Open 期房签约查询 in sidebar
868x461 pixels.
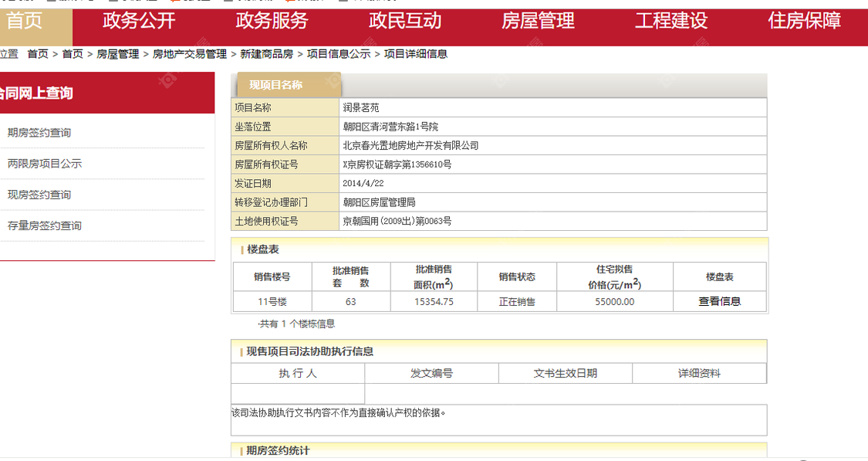(39, 133)
